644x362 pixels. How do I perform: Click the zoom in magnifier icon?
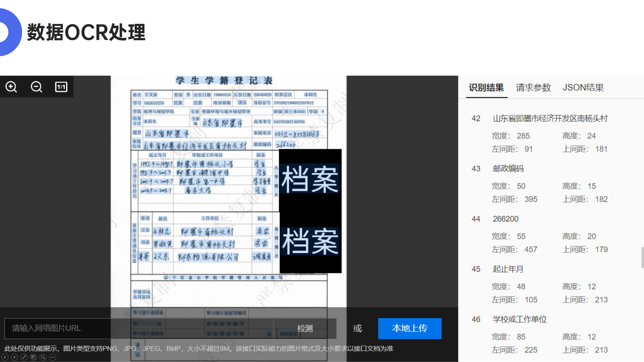(x=11, y=87)
